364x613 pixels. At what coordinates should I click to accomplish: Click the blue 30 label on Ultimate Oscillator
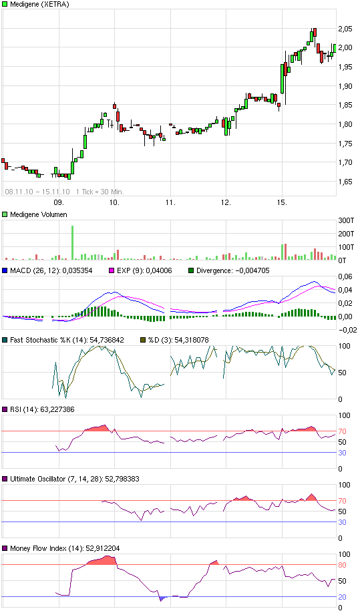click(342, 522)
